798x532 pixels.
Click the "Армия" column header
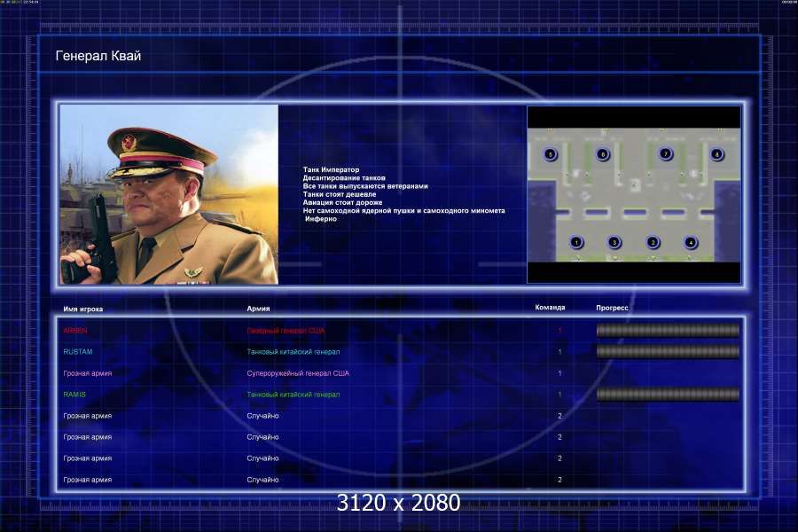pos(258,309)
